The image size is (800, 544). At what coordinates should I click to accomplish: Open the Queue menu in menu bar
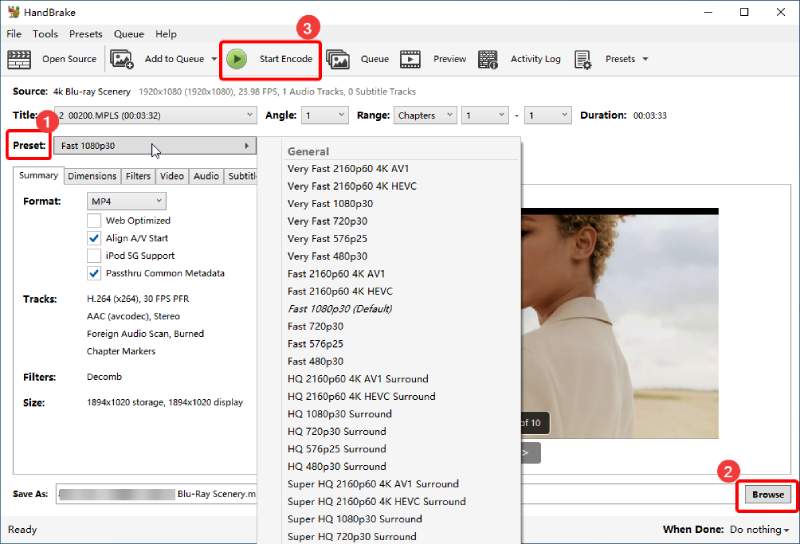point(129,34)
